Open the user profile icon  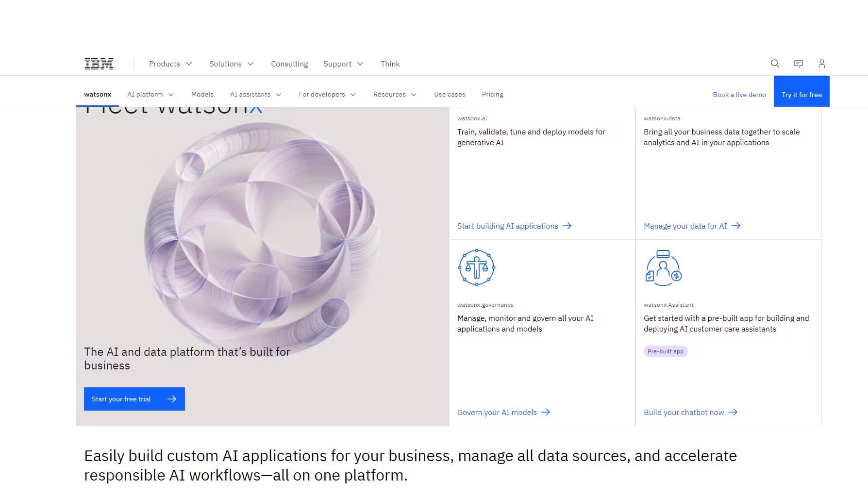821,64
